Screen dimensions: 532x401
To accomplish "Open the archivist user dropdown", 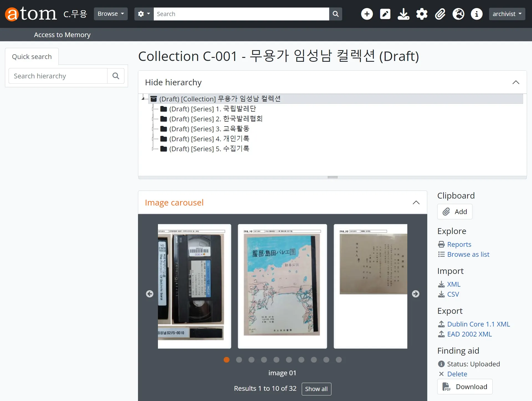I will 507,14.
